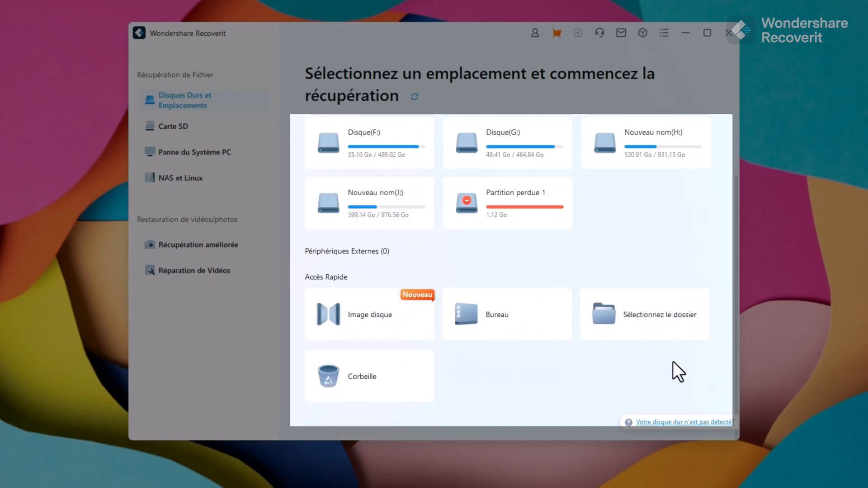Viewport: 868px width, 488px height.
Task: Click the Réparation de Vidéos icon
Action: click(150, 270)
